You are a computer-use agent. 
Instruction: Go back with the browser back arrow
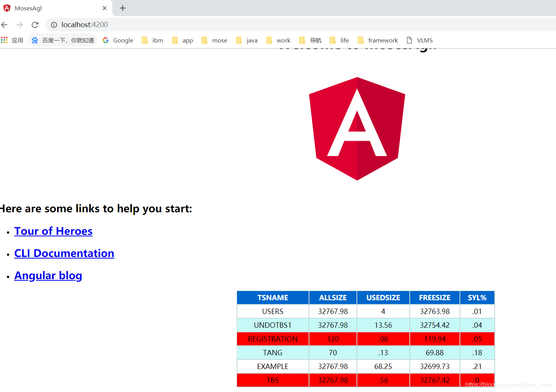tap(5, 25)
